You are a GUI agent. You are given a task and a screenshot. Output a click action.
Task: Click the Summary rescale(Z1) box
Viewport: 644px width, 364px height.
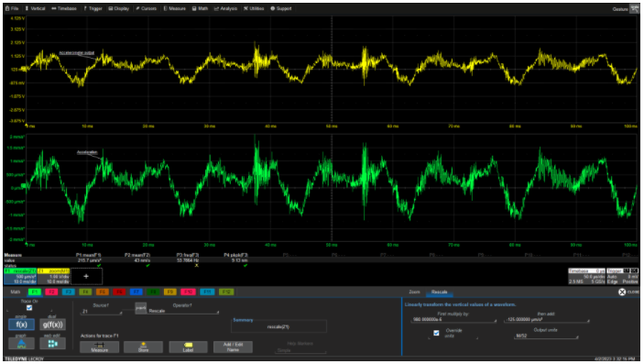click(278, 327)
